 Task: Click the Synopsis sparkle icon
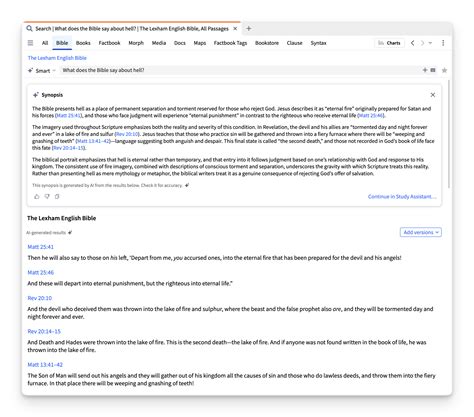pos(36,95)
